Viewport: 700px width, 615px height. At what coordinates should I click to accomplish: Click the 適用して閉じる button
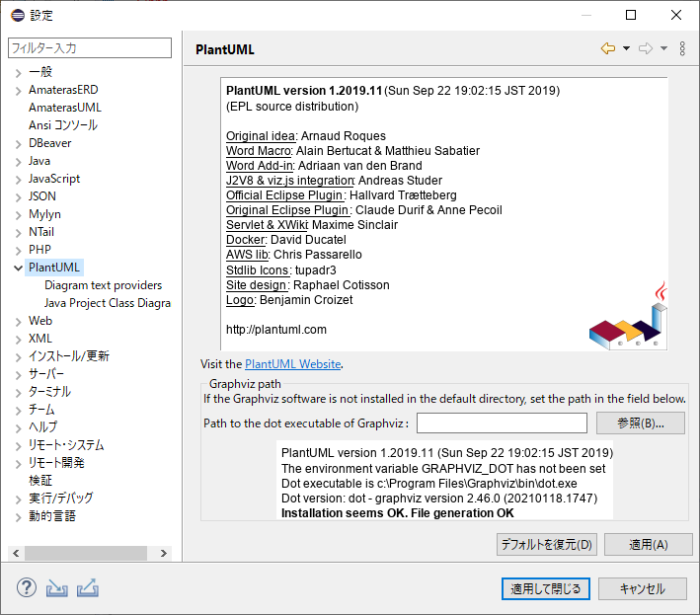point(546,588)
